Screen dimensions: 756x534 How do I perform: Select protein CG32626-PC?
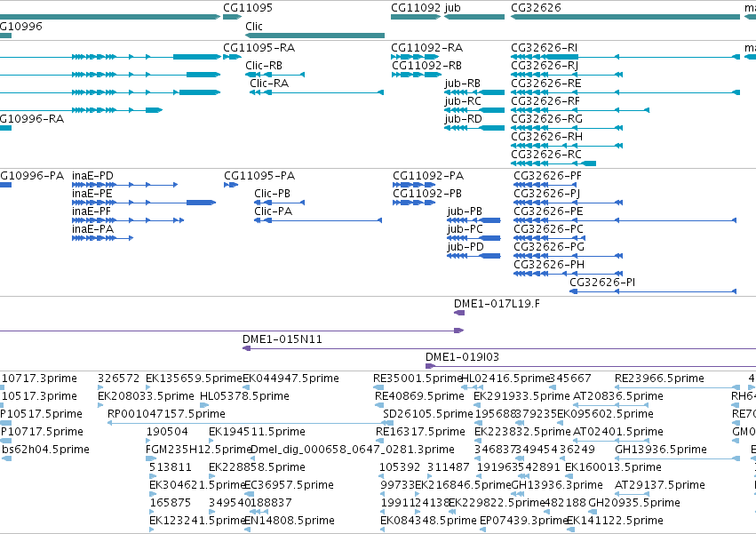pos(549,229)
